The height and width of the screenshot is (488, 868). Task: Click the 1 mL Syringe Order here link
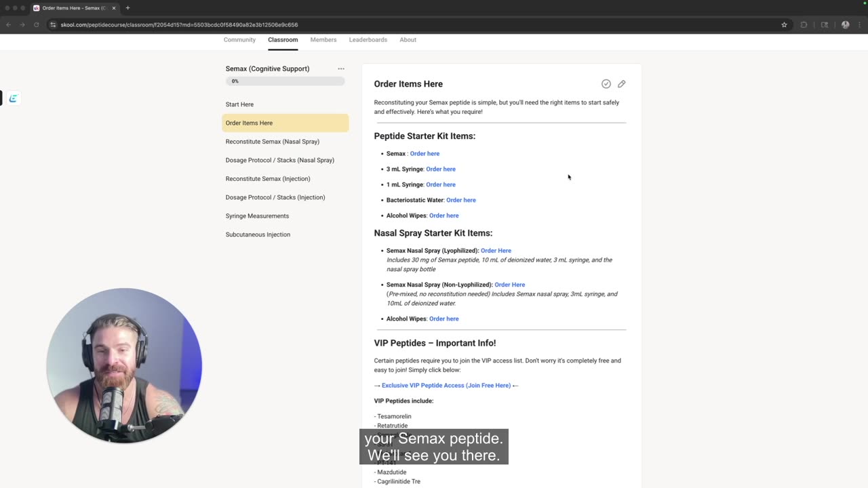[441, 184]
